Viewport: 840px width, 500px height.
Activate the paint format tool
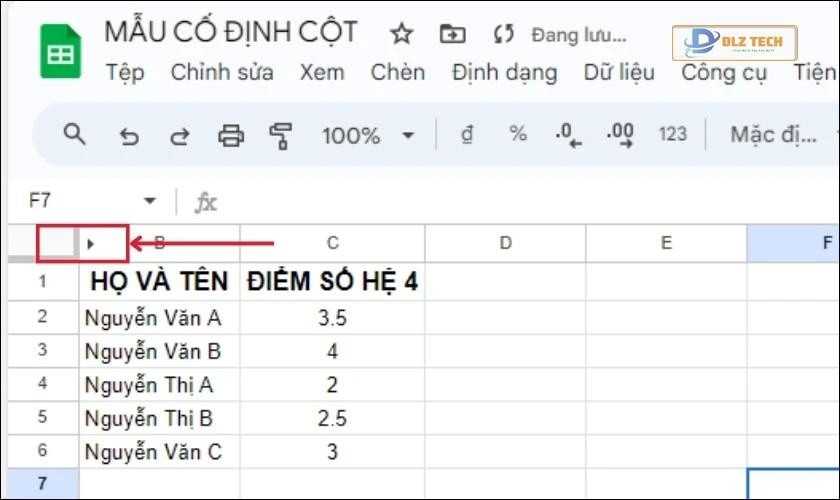(281, 135)
